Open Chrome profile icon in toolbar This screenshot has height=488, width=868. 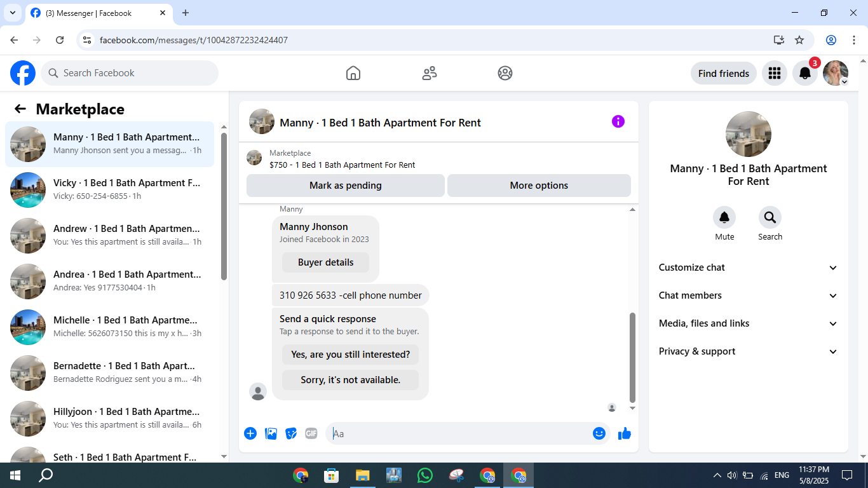click(831, 40)
